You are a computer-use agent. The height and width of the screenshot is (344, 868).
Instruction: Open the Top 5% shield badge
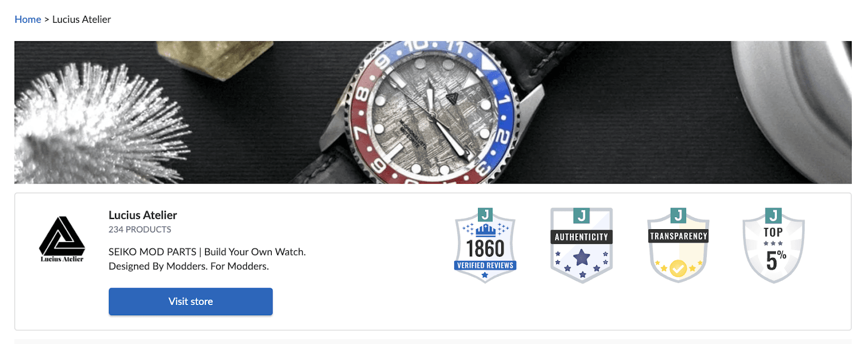773,245
